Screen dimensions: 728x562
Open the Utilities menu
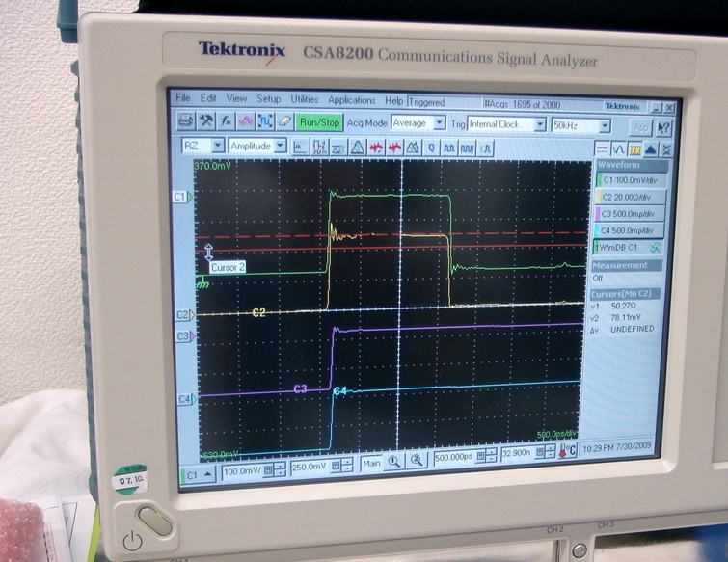pyautogui.click(x=305, y=100)
